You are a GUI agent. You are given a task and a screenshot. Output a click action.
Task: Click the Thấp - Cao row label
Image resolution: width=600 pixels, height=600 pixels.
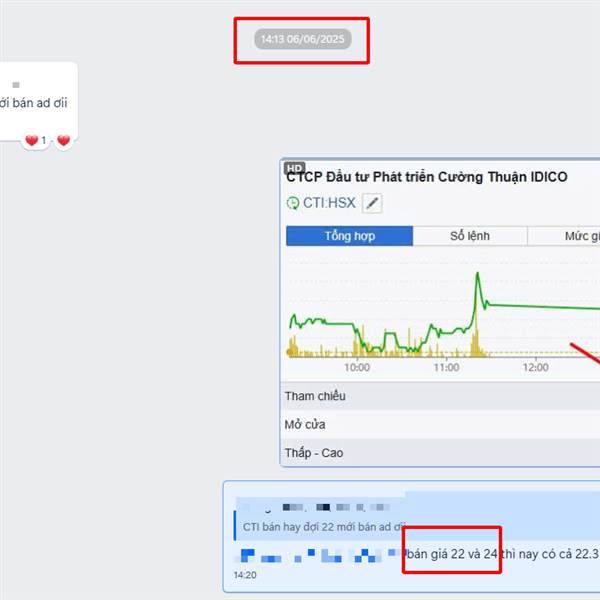(314, 453)
